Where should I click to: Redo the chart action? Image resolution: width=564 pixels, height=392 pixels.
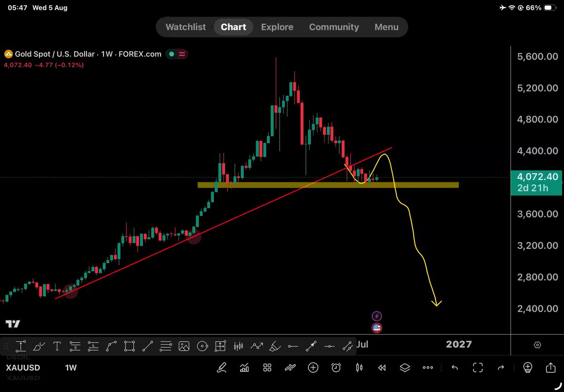coord(501,368)
